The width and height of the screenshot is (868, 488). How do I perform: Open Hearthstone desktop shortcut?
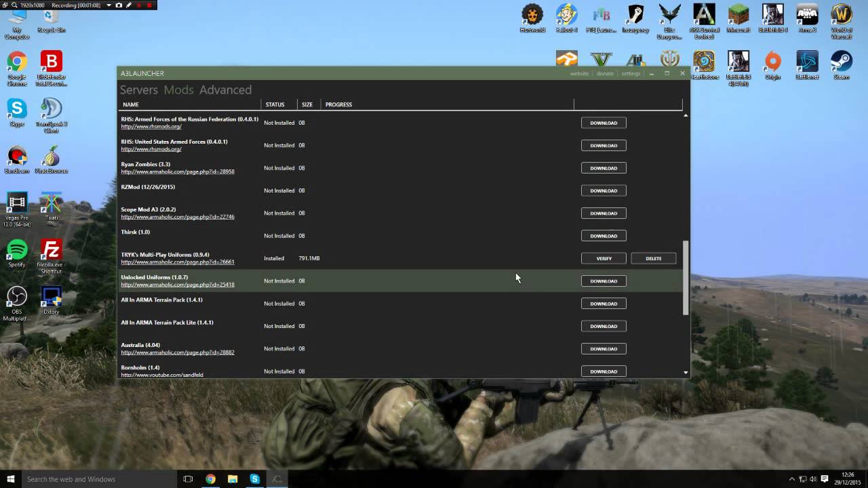click(704, 66)
